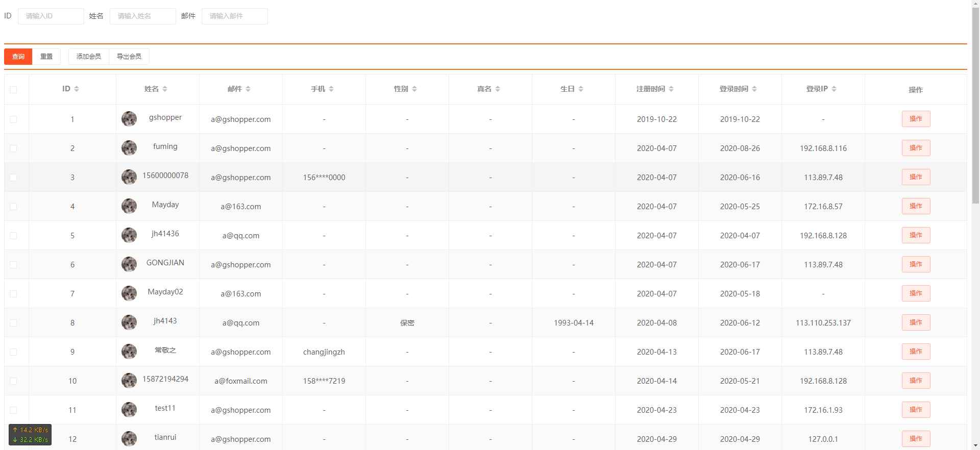This screenshot has height=450, width=980.
Task: Sort by 登录IP column sort icon
Action: coord(834,89)
